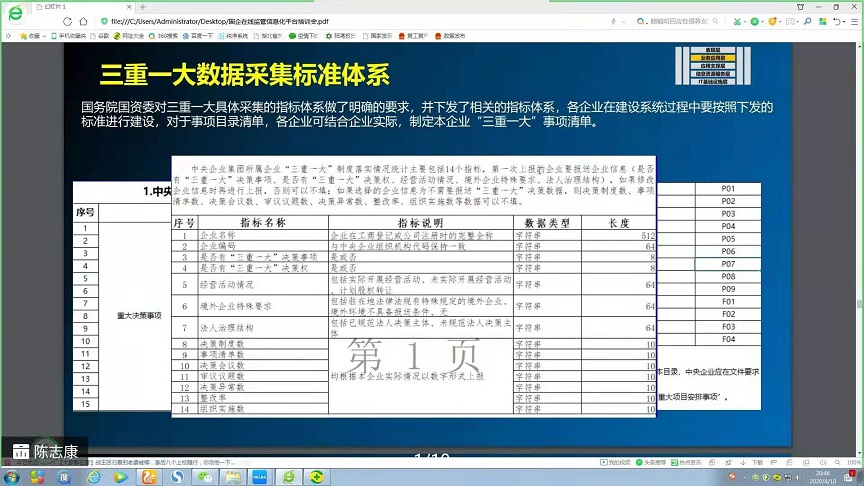
Task: Open the WeChat taskbar icon
Action: 206,477
